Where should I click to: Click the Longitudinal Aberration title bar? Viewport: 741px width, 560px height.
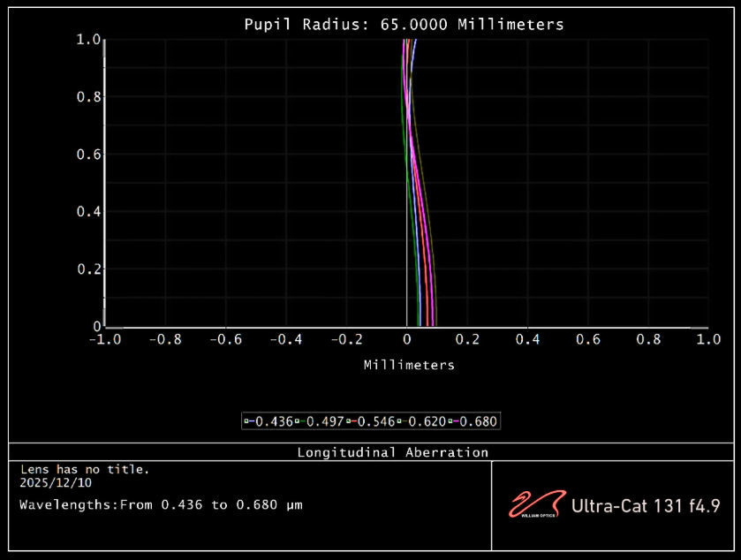(392, 452)
